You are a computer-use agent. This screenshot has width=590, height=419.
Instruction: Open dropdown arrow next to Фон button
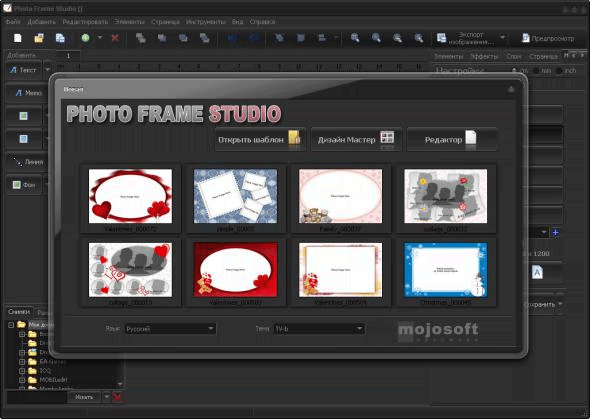(x=47, y=185)
